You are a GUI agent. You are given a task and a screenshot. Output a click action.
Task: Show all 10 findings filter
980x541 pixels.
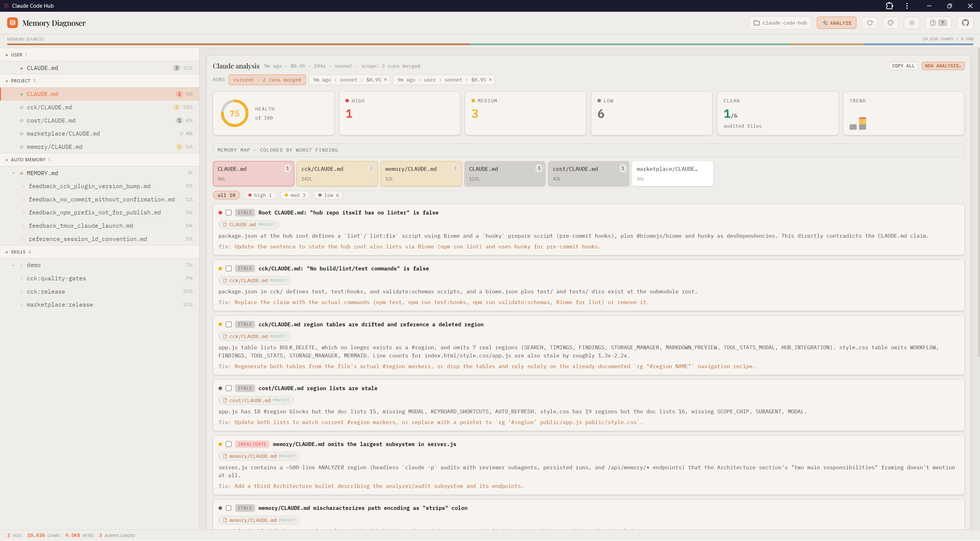click(226, 195)
